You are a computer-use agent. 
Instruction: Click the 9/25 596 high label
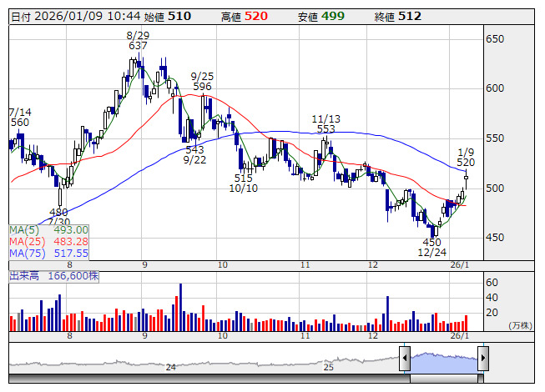click(202, 81)
